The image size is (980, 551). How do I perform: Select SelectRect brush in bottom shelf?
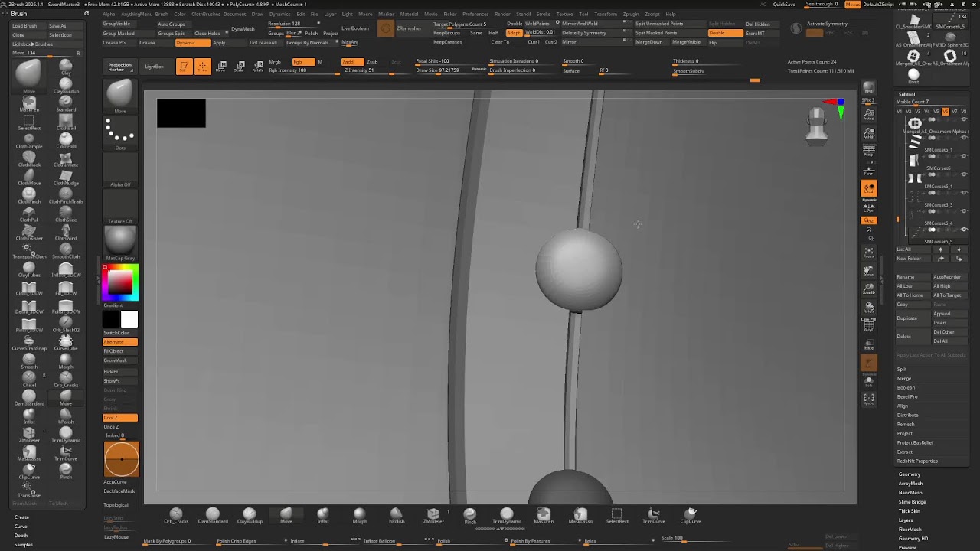click(617, 515)
